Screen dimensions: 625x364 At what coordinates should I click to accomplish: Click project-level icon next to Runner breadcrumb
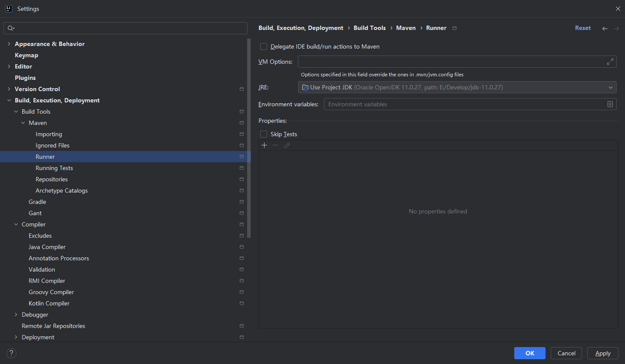[455, 28]
